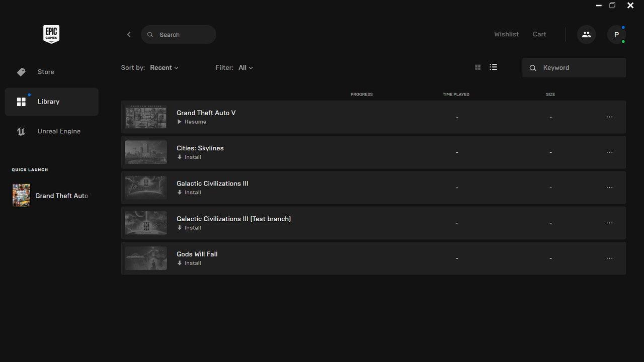This screenshot has height=362, width=644.
Task: Click the Unreal Engine logo icon
Action: [21, 131]
